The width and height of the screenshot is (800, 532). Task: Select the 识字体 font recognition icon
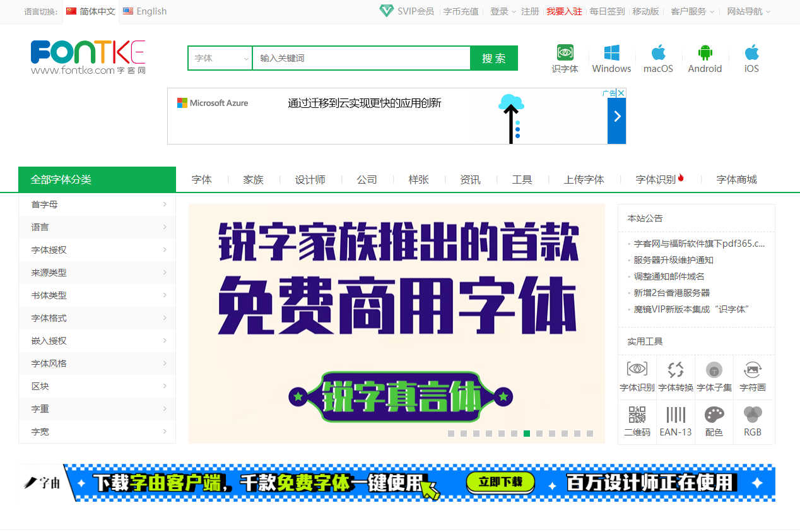565,56
